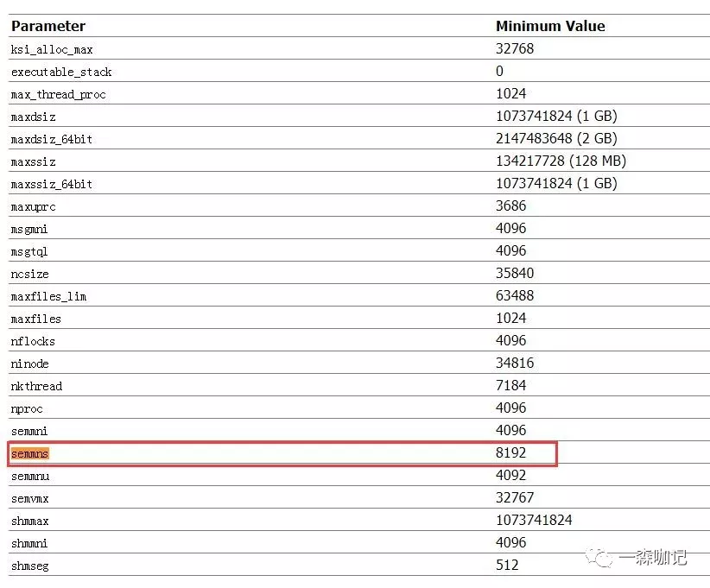This screenshot has width=710, height=588.
Task: Click the ncsize value 35840
Action: coord(515,273)
